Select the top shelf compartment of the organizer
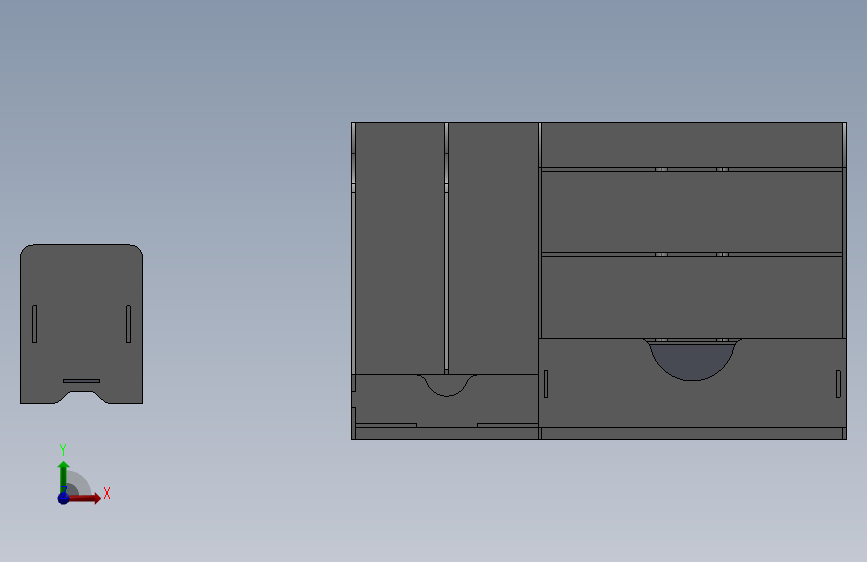Image resolution: width=867 pixels, height=562 pixels. (692, 145)
